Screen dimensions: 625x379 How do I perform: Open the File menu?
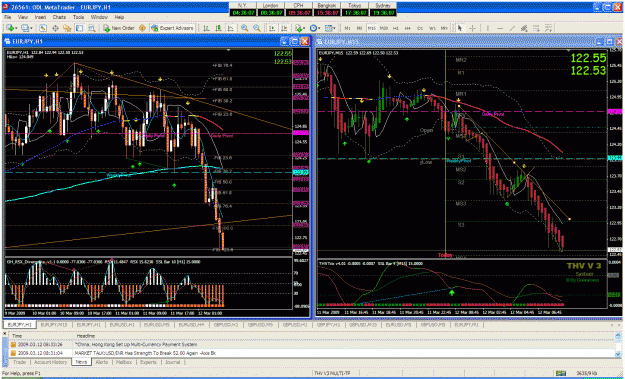[8, 17]
